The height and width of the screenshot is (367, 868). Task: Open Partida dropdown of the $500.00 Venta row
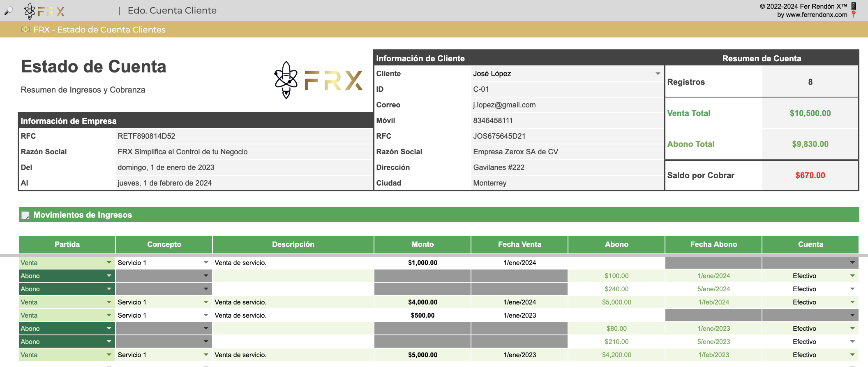109,315
